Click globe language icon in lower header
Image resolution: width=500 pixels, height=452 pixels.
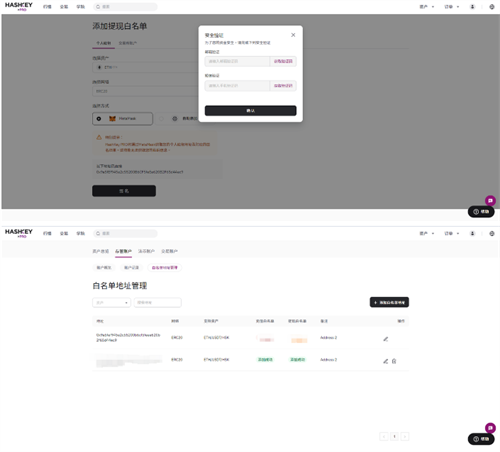(x=492, y=233)
